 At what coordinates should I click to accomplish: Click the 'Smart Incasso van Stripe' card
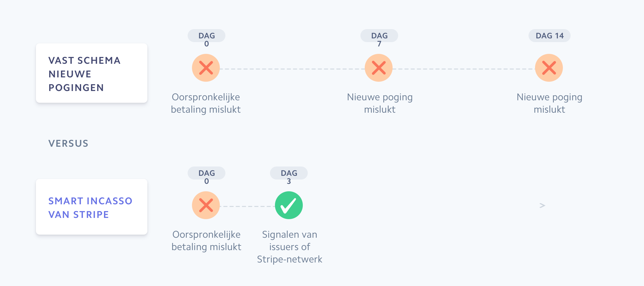[92, 207]
